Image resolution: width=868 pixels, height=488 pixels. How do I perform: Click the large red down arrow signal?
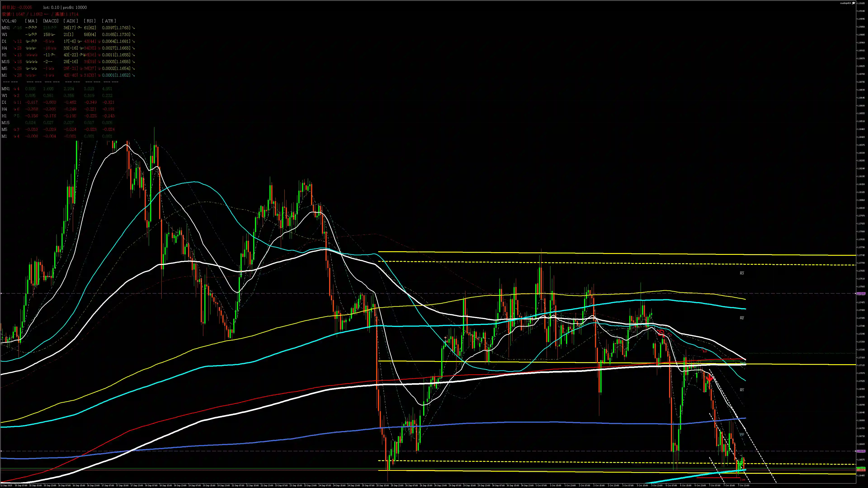(x=710, y=378)
